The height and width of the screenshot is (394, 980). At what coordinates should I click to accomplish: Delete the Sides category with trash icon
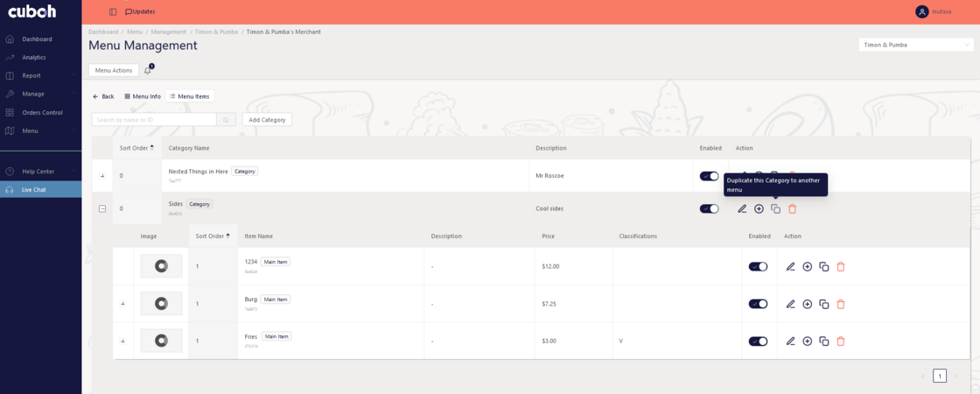click(x=792, y=209)
